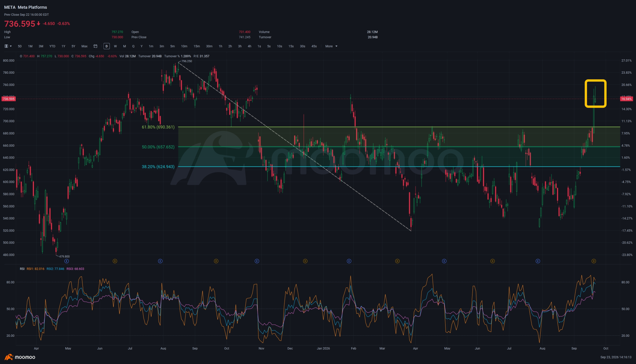Click the earnings marker E just before Aug
Screen dimensions: 636x364
(160, 261)
